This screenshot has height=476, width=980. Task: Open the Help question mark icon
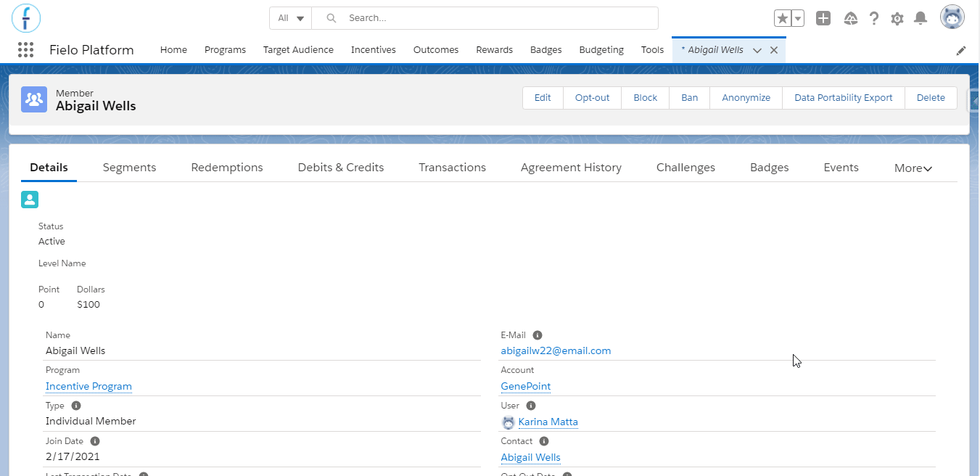(x=874, y=18)
